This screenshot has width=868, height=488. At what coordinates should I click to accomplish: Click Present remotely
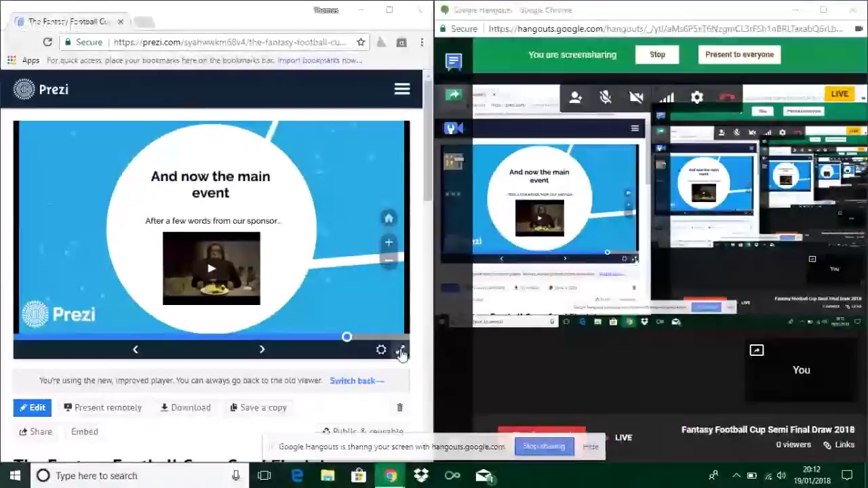(x=102, y=407)
